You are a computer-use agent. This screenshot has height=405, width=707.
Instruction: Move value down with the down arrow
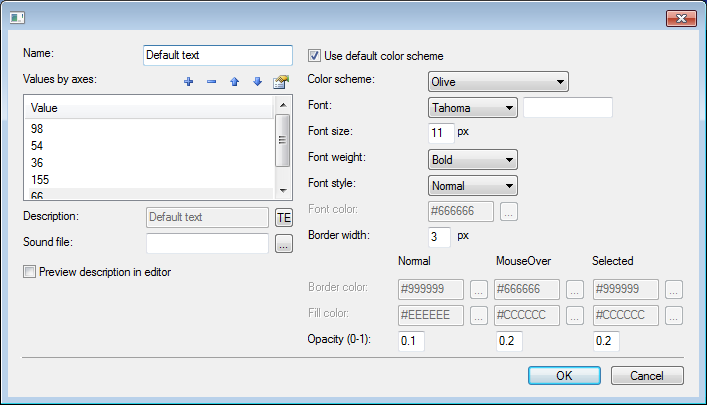(257, 82)
